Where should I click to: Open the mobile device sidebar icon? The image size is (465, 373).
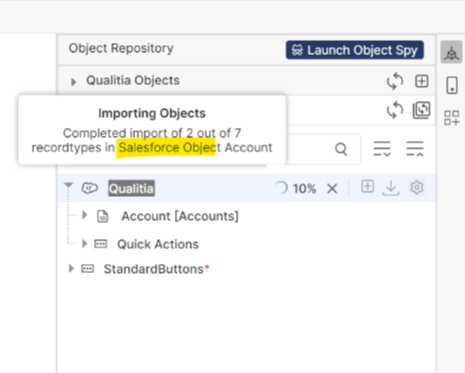[452, 85]
